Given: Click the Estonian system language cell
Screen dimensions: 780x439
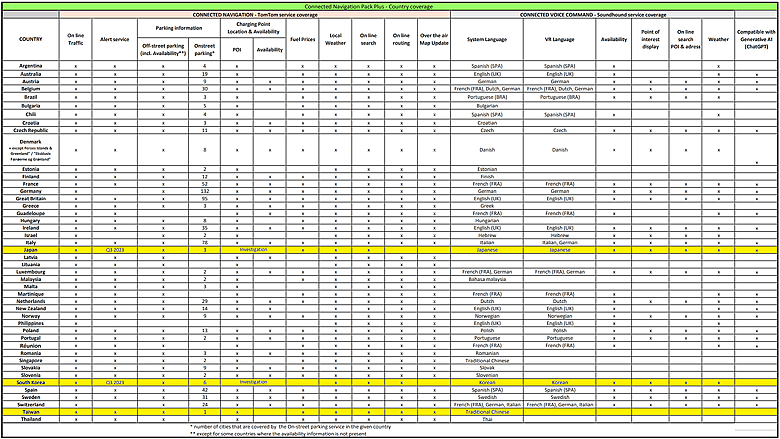Looking at the screenshot, I should coord(487,169).
